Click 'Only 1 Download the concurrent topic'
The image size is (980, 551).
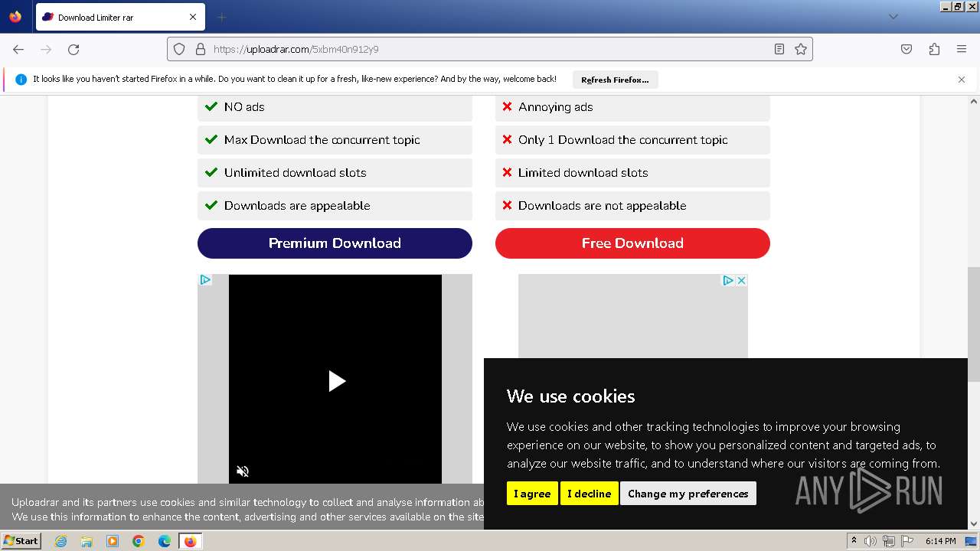click(623, 140)
